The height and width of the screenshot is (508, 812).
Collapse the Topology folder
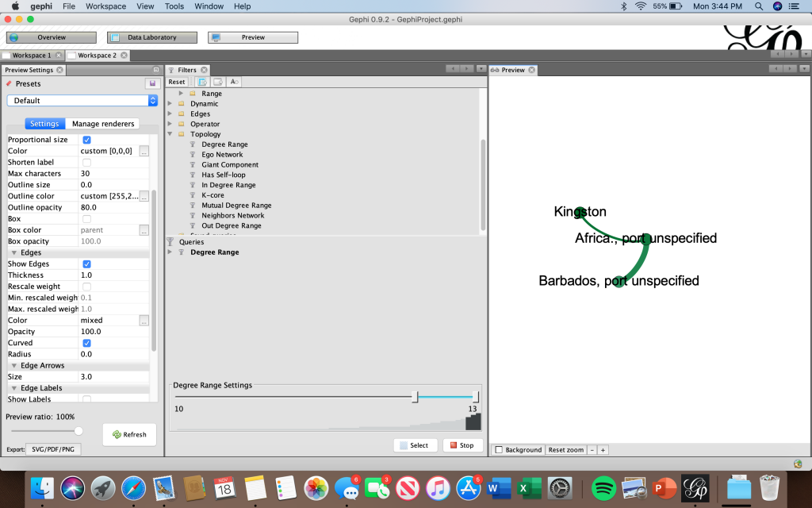click(x=170, y=134)
